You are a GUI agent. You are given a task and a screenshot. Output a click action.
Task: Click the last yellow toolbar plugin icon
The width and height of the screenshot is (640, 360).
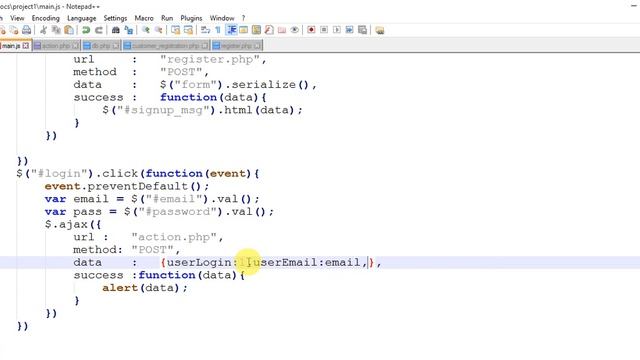tap(380, 30)
